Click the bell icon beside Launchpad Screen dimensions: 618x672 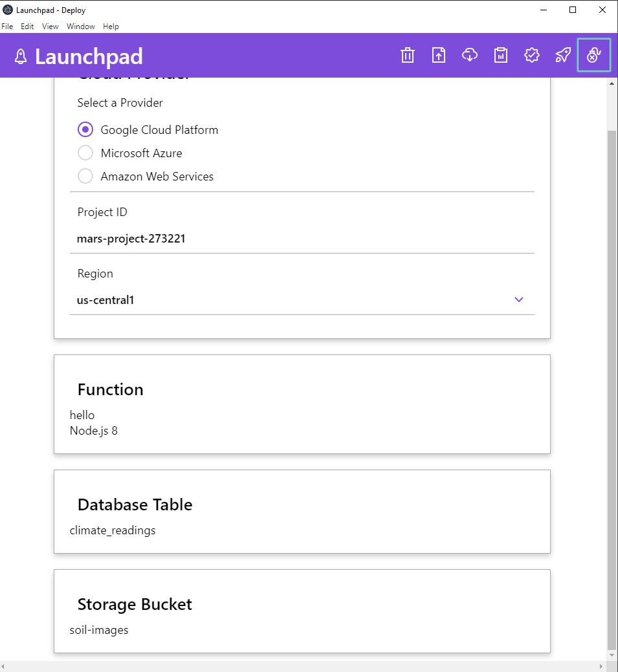[21, 56]
